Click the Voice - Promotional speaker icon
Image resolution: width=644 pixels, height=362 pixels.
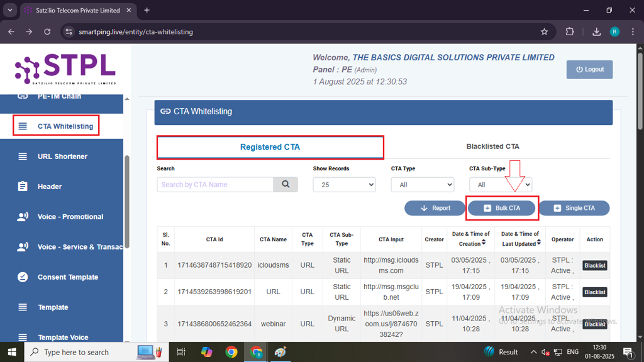23,217
